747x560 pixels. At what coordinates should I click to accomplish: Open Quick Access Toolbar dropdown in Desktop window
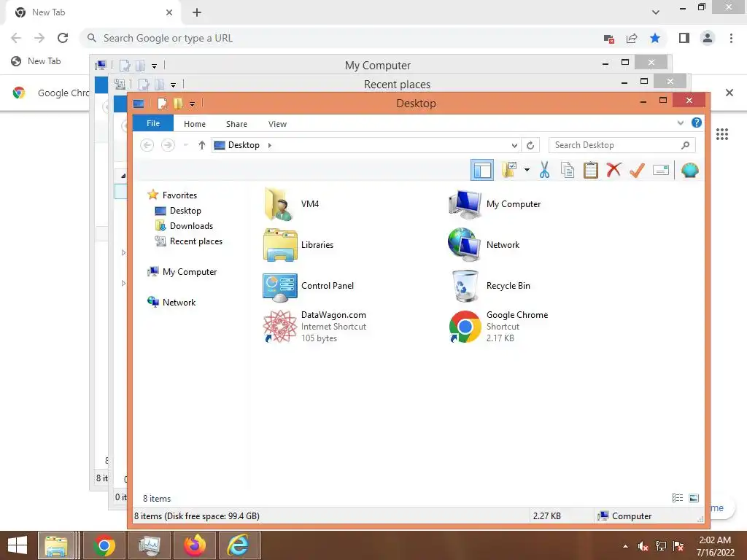click(x=192, y=104)
